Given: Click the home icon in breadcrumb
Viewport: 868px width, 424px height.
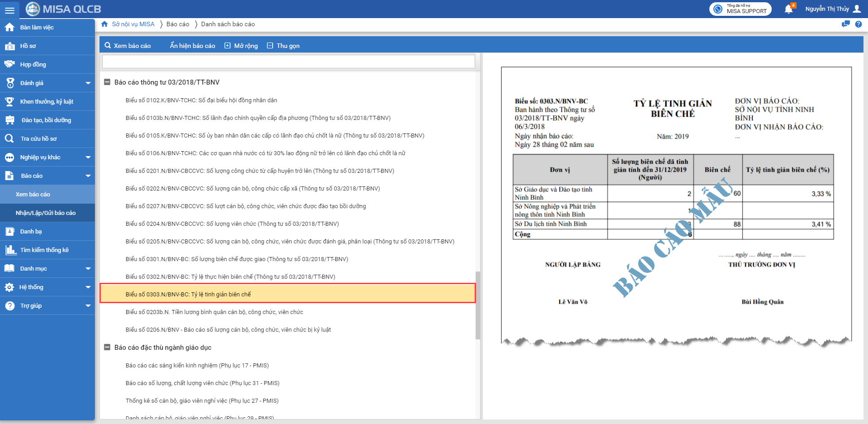Looking at the screenshot, I should click(x=104, y=24).
